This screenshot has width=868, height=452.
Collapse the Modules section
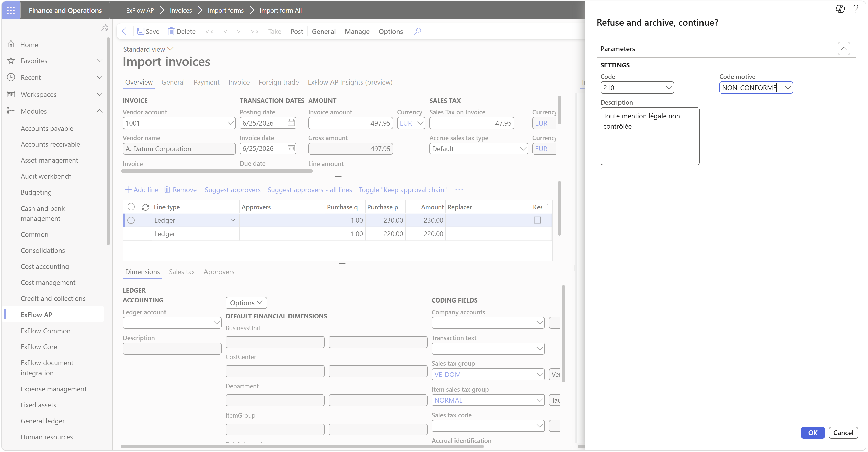click(x=99, y=111)
